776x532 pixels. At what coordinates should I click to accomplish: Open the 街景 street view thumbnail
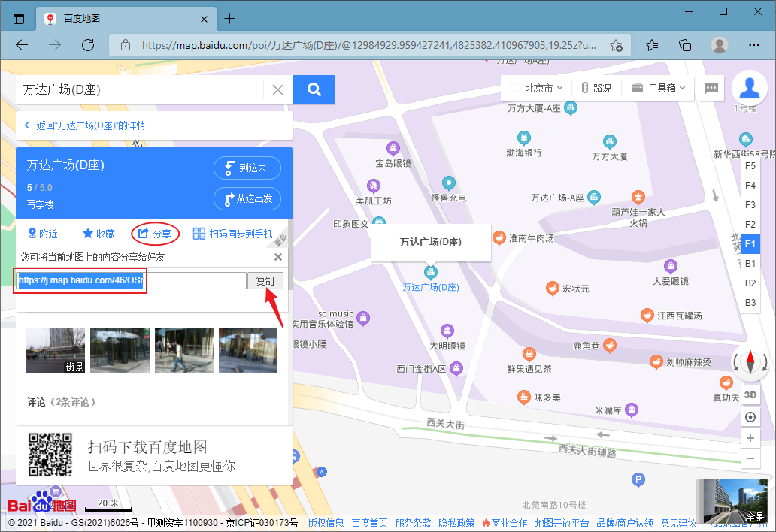[x=56, y=350]
